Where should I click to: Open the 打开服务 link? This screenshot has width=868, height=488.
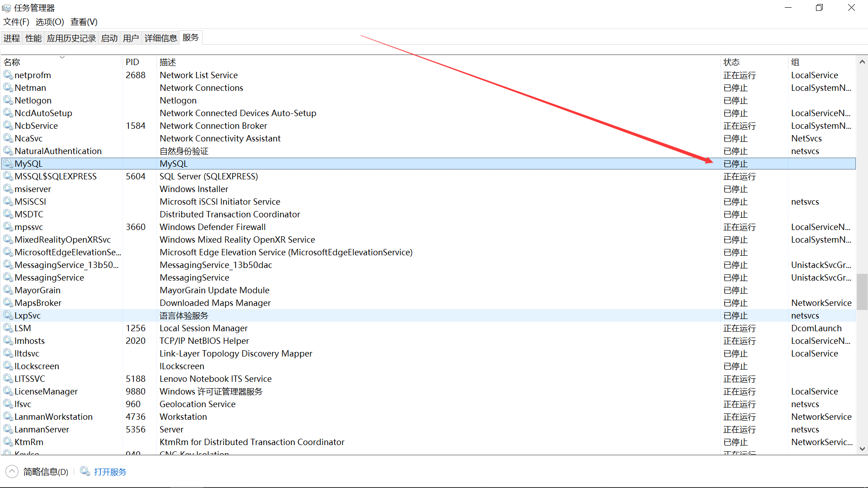click(110, 472)
